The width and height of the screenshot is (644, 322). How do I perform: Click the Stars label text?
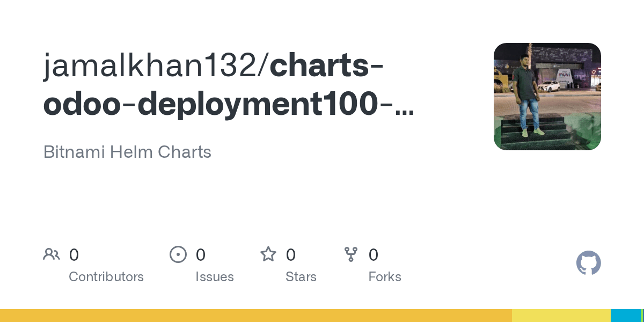pyautogui.click(x=301, y=277)
